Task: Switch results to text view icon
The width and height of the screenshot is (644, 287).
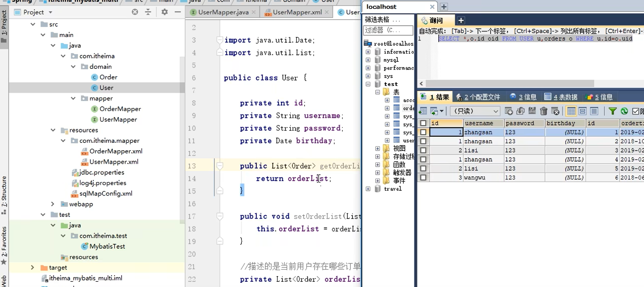Action: tap(593, 111)
